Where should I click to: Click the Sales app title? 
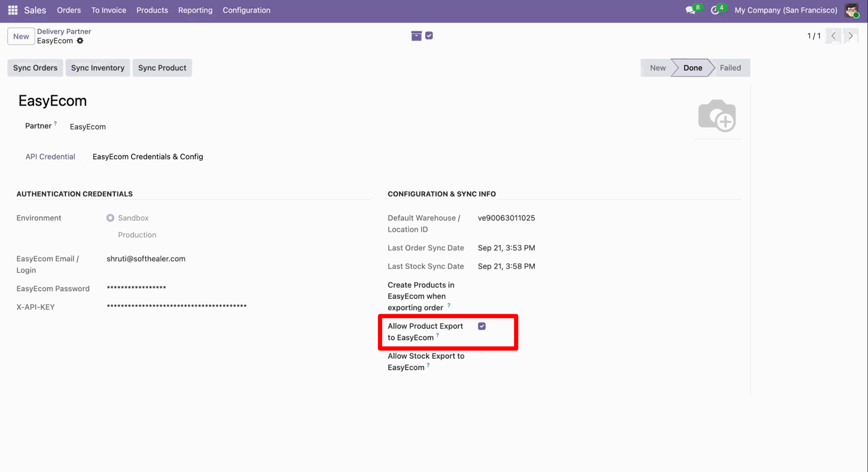point(35,10)
